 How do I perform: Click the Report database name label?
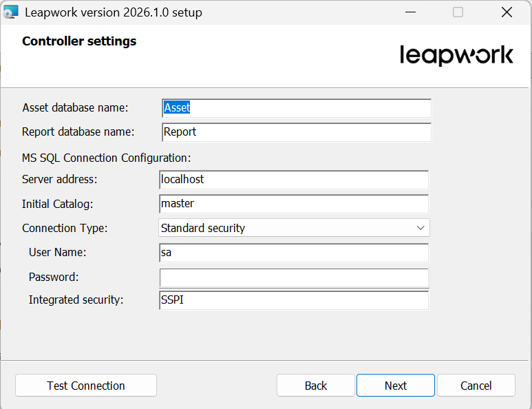78,132
